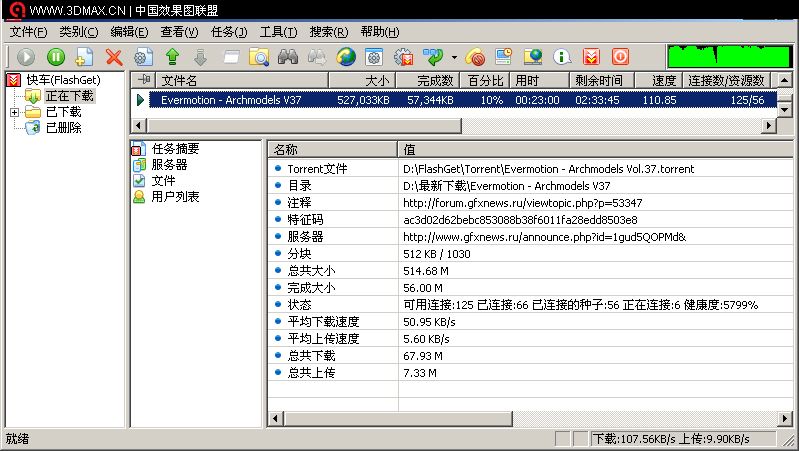Open the 任务(J) menu
799x451 pixels.
click(229, 32)
